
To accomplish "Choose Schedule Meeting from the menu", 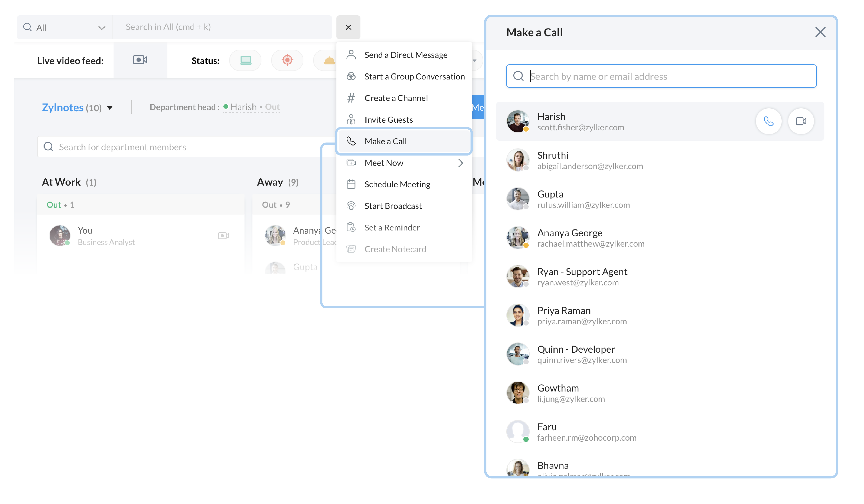I will click(397, 185).
